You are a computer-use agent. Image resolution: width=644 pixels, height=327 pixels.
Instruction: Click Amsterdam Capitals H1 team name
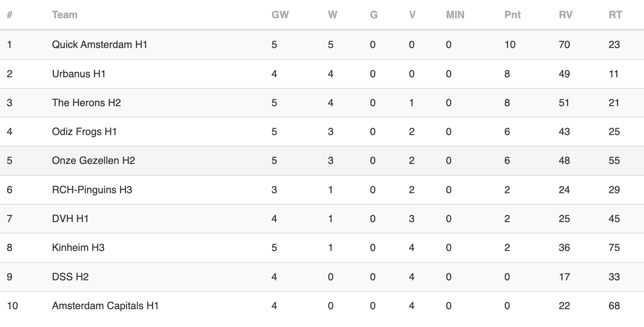click(105, 306)
